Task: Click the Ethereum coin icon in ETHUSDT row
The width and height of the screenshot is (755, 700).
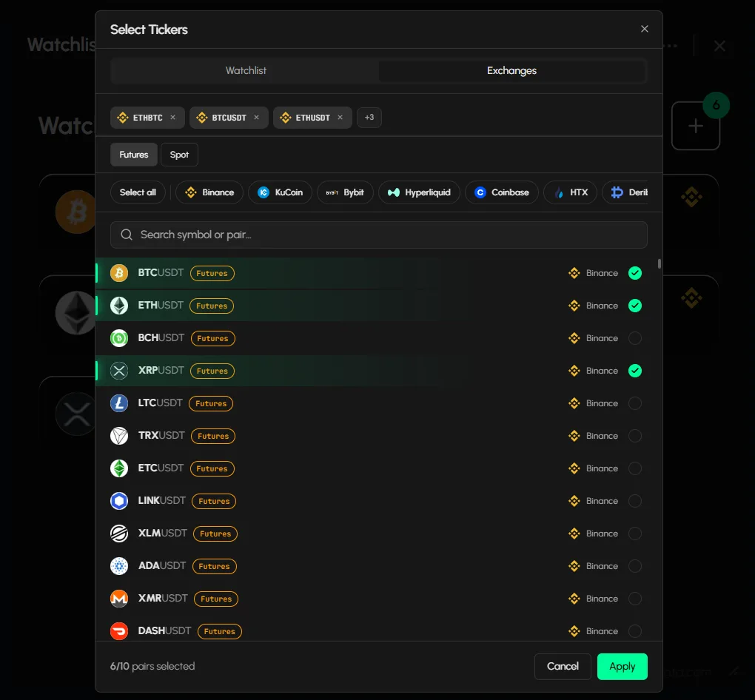Action: [119, 306]
